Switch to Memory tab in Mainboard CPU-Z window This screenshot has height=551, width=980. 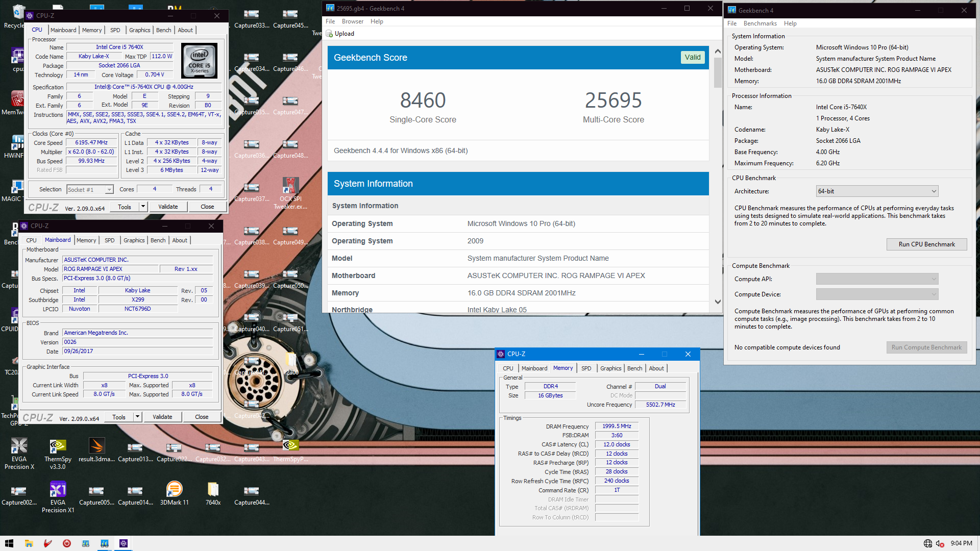pyautogui.click(x=86, y=240)
